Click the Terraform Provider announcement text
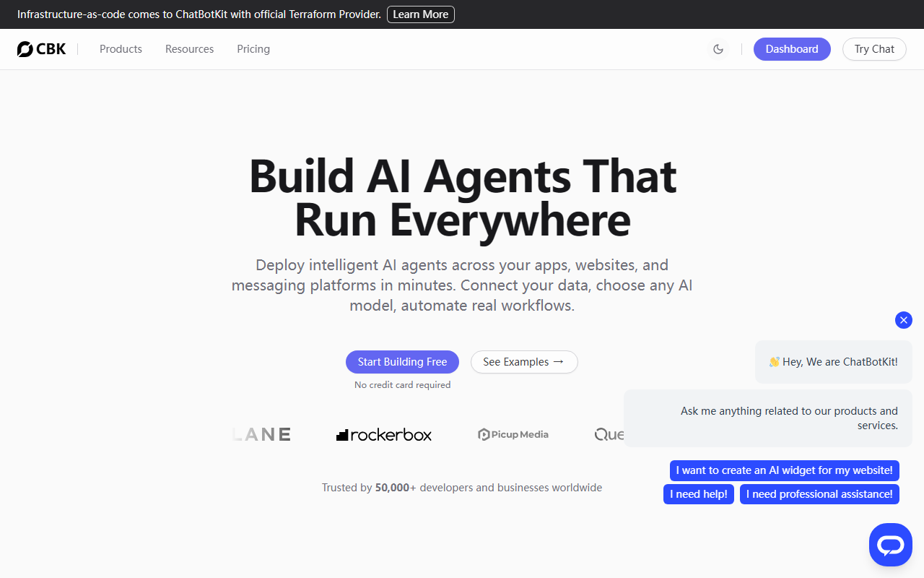Screen dimensions: 924x578 pyautogui.click(x=199, y=14)
